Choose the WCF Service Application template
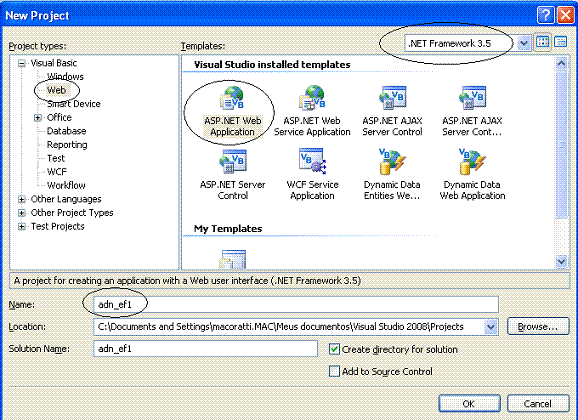578x420 pixels. [312, 175]
